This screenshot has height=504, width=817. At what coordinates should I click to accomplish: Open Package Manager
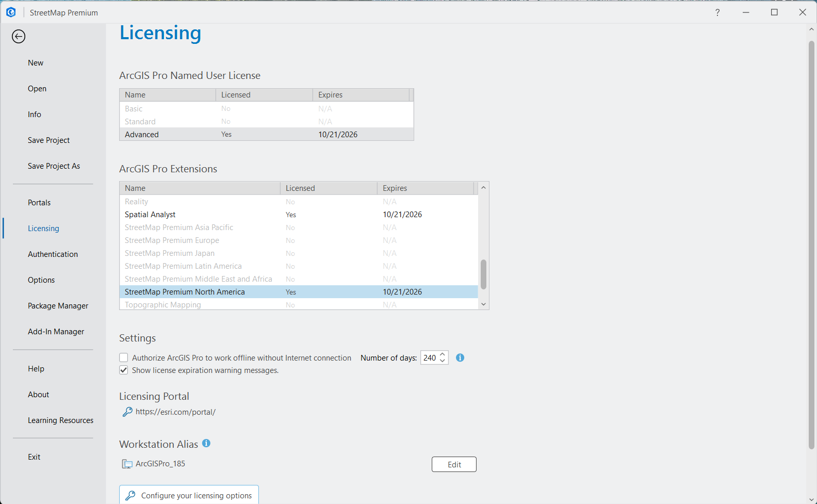coord(58,306)
